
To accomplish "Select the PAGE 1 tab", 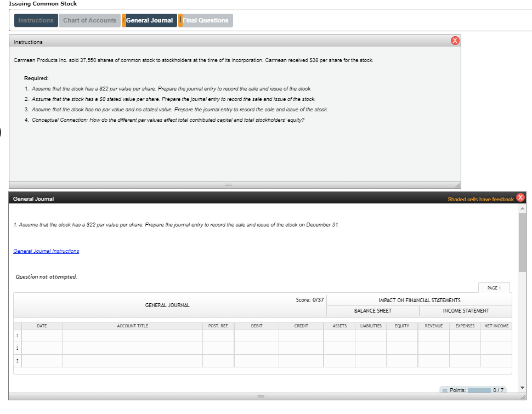I will click(494, 287).
